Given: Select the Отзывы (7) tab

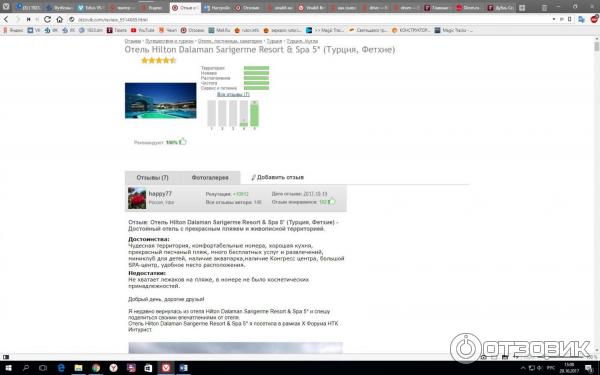Looking at the screenshot, I should (x=153, y=178).
